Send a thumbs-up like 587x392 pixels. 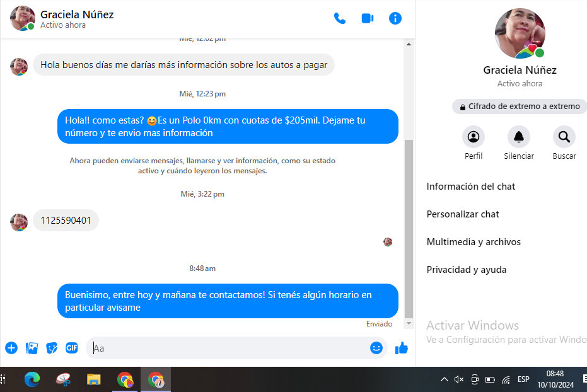click(402, 348)
